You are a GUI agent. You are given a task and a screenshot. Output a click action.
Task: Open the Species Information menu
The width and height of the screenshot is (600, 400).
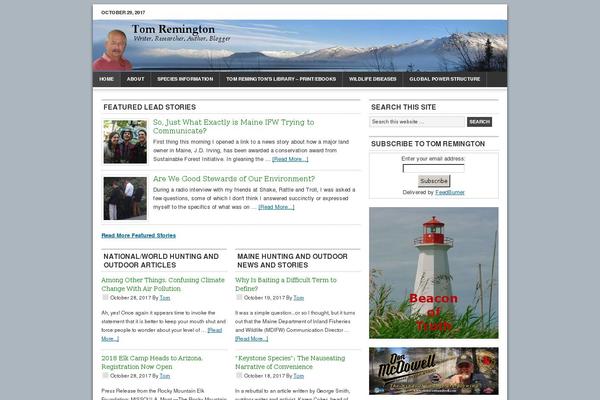click(x=185, y=79)
